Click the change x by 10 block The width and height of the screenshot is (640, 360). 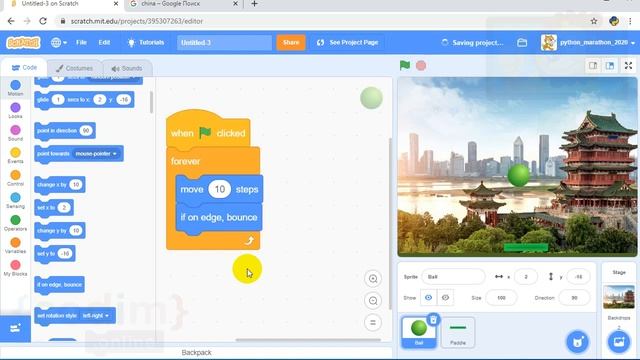(60, 185)
